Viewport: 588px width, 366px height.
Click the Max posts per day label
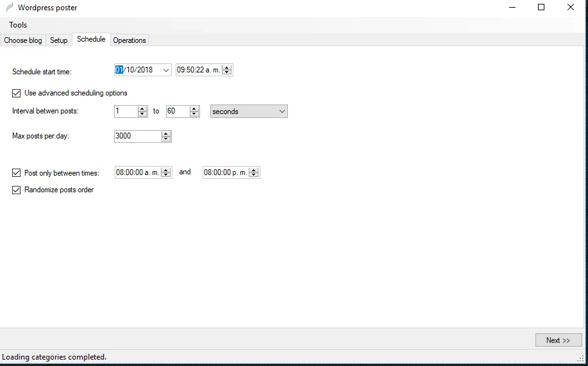pyautogui.click(x=41, y=136)
